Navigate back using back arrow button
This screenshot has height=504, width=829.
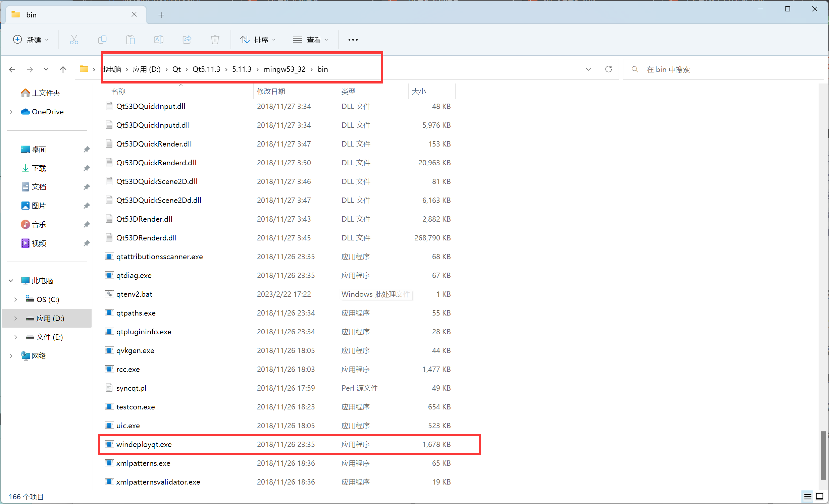tap(12, 69)
